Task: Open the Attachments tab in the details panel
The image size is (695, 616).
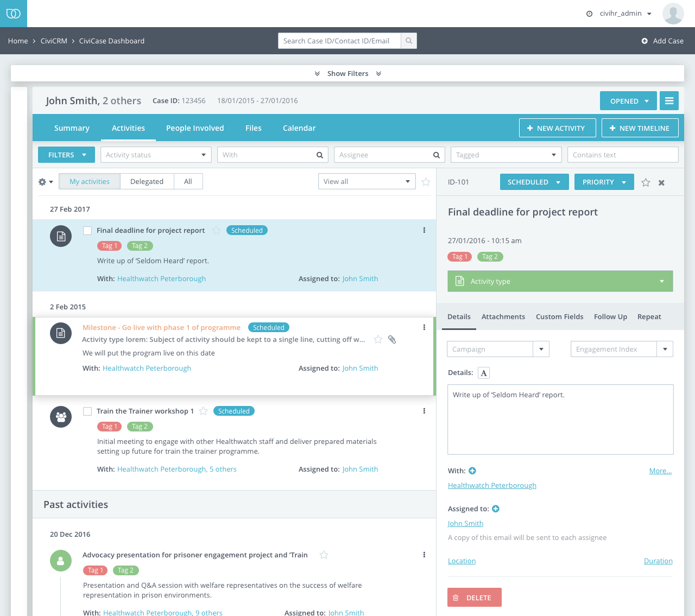Action: (x=503, y=316)
